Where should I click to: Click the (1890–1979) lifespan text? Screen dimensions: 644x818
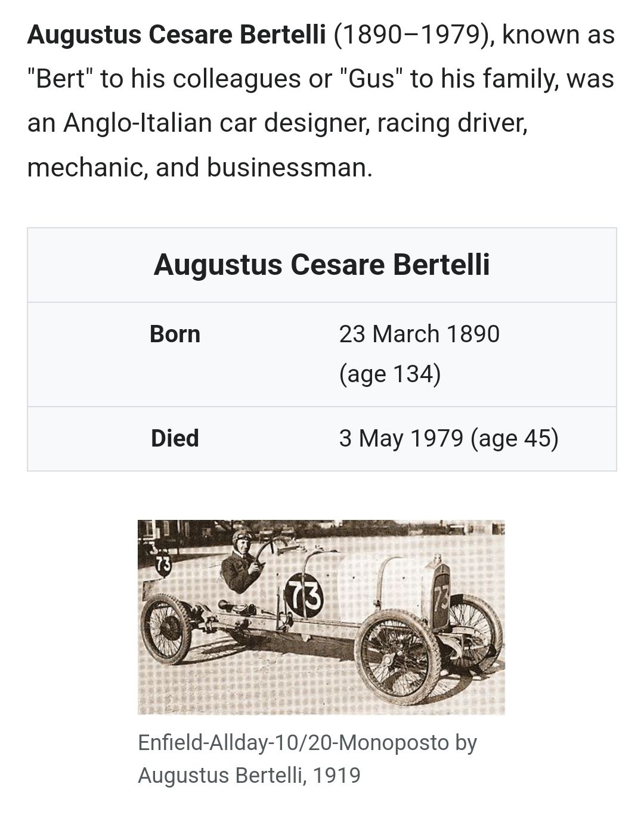coord(413,35)
